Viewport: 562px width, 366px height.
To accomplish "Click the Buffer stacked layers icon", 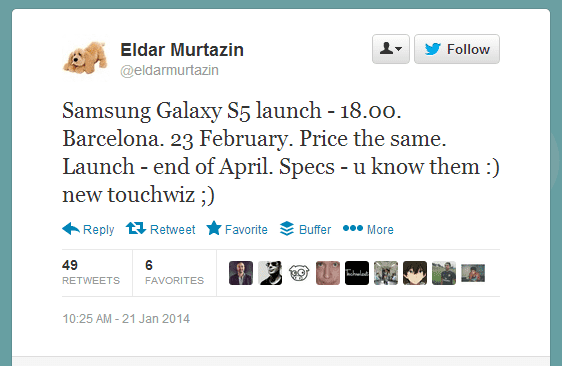I will [287, 228].
